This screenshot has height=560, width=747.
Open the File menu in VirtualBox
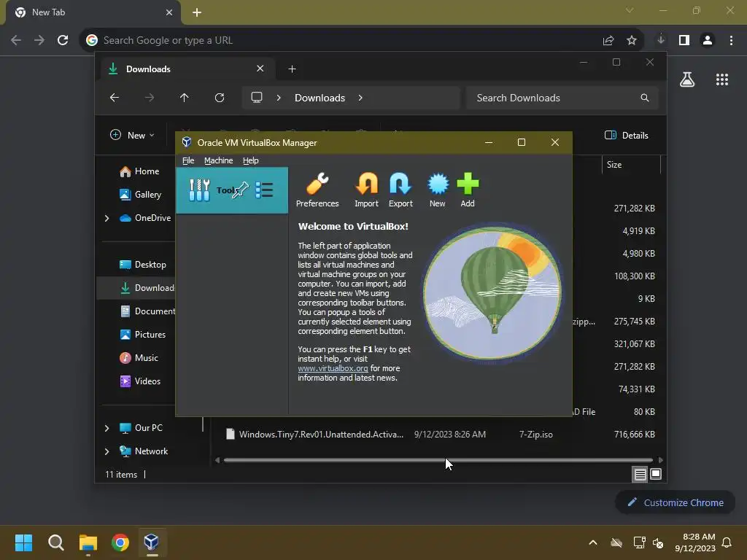[188, 160]
